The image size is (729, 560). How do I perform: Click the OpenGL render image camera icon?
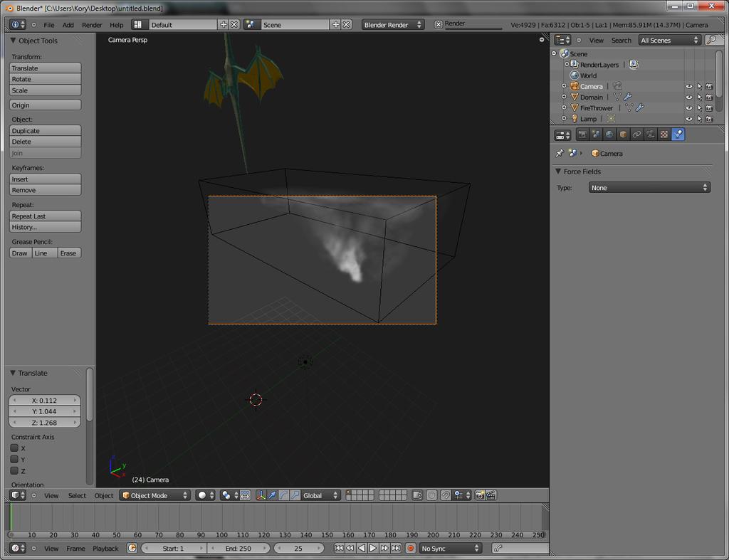[x=480, y=495]
